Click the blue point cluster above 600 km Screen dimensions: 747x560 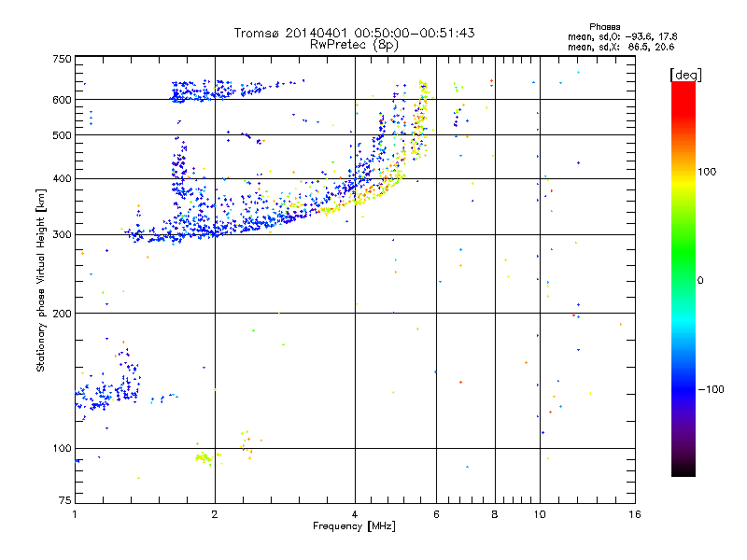point(203,91)
